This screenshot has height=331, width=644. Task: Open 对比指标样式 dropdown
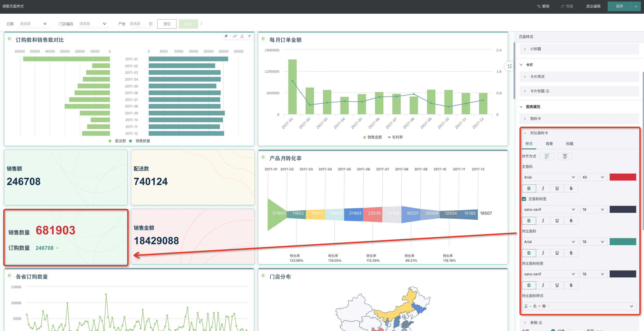(x=579, y=306)
